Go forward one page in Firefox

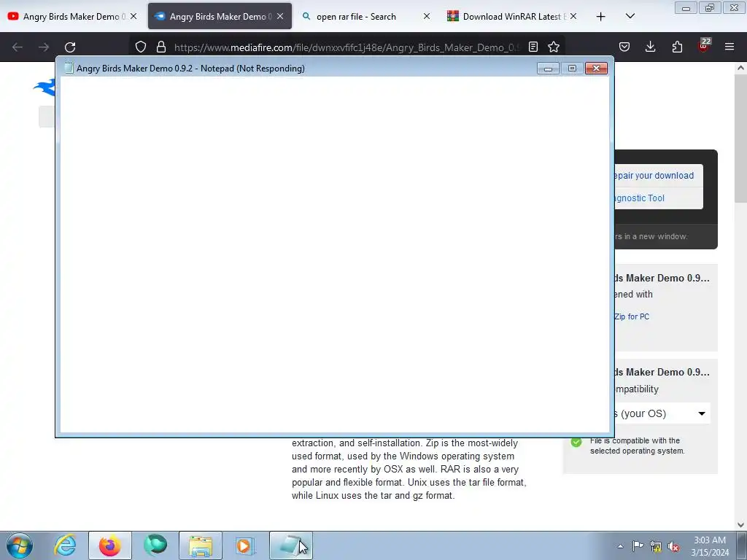tap(44, 47)
